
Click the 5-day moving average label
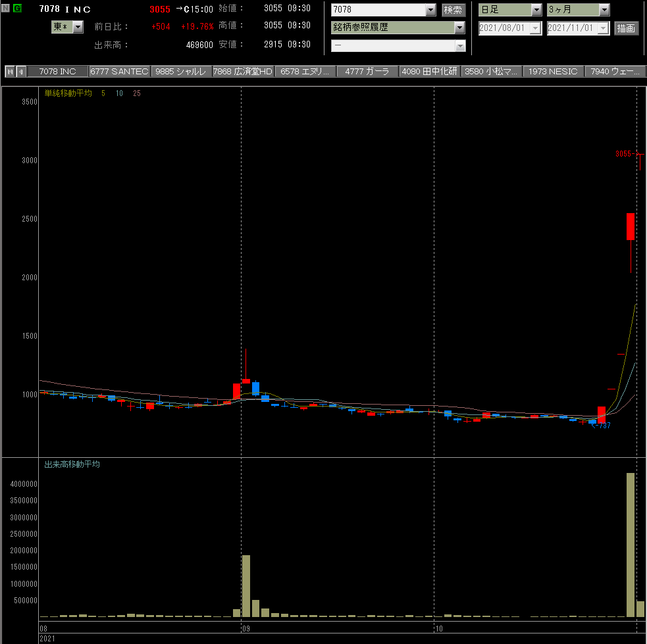click(103, 93)
